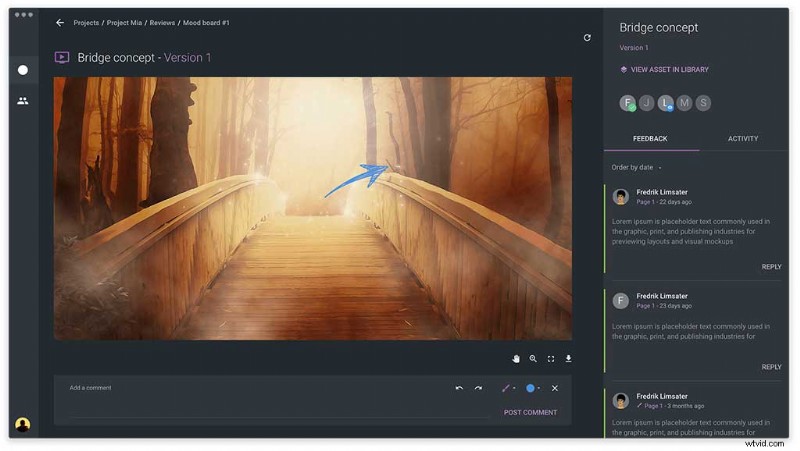Screen dimensions: 800x451
Task: Close the annotation toolbar with X
Action: point(555,388)
